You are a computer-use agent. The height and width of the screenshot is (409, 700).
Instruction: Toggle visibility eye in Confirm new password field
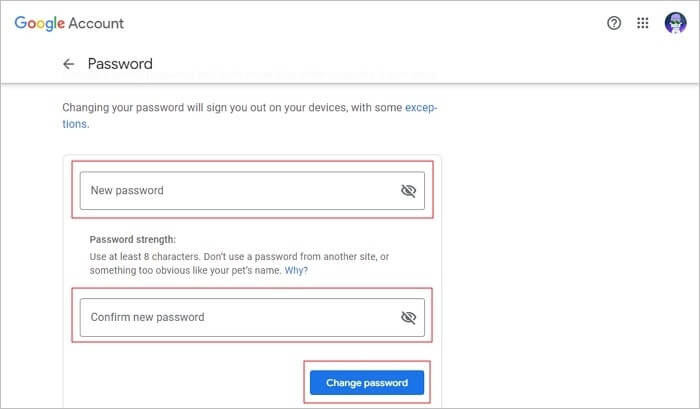point(408,317)
